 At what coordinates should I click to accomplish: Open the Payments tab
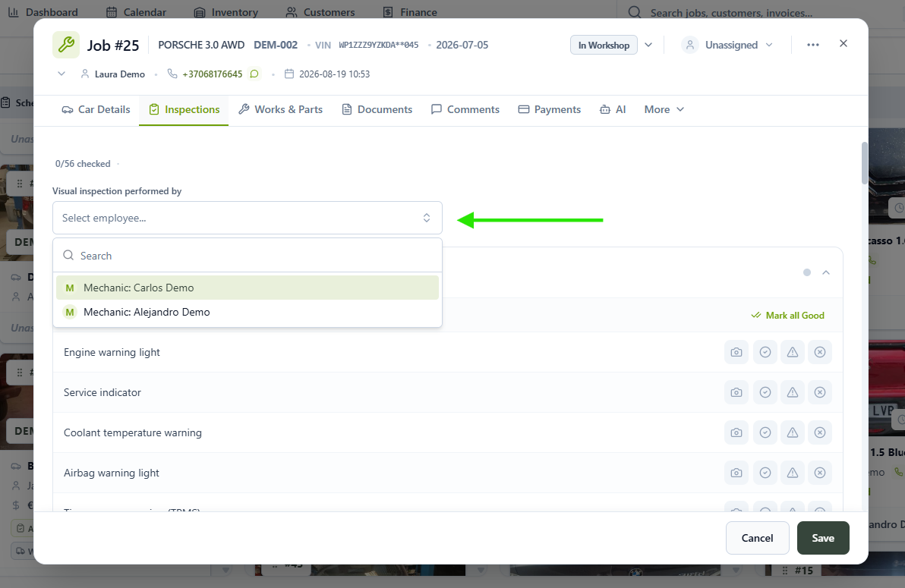550,110
